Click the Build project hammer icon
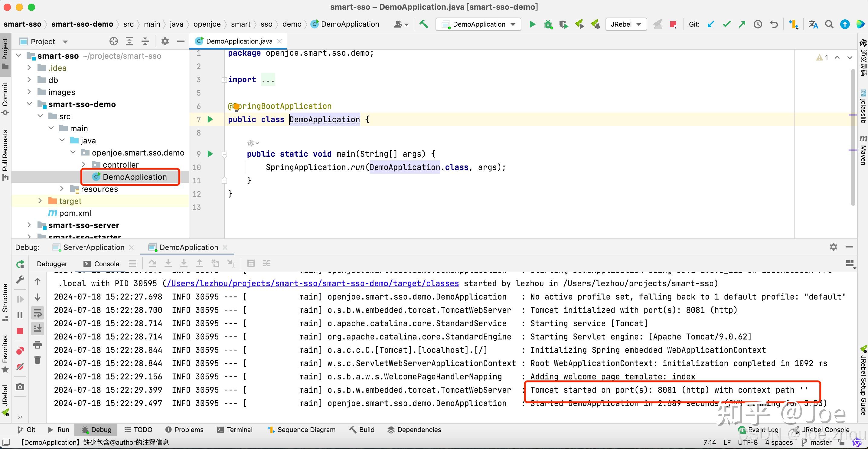The image size is (868, 449). coord(423,24)
